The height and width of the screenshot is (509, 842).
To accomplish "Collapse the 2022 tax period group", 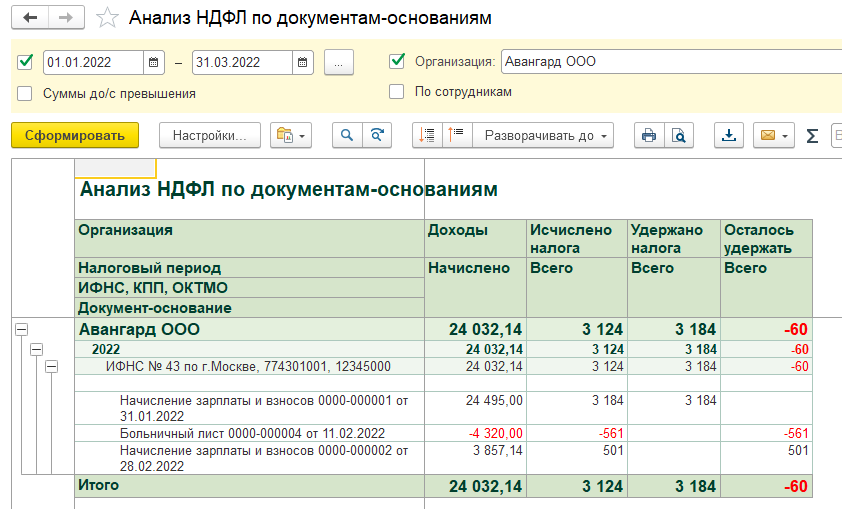I will (x=36, y=349).
